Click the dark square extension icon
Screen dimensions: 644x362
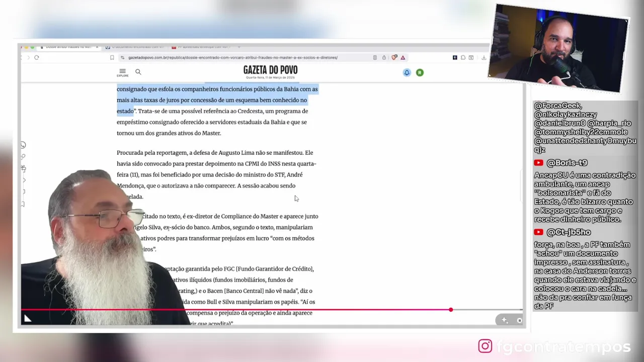tap(455, 57)
